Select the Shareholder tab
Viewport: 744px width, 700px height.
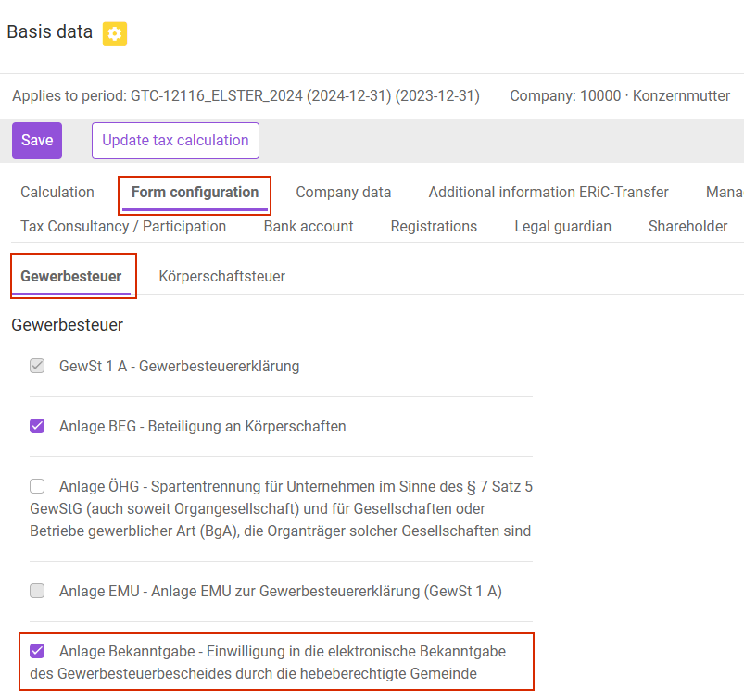tap(688, 226)
